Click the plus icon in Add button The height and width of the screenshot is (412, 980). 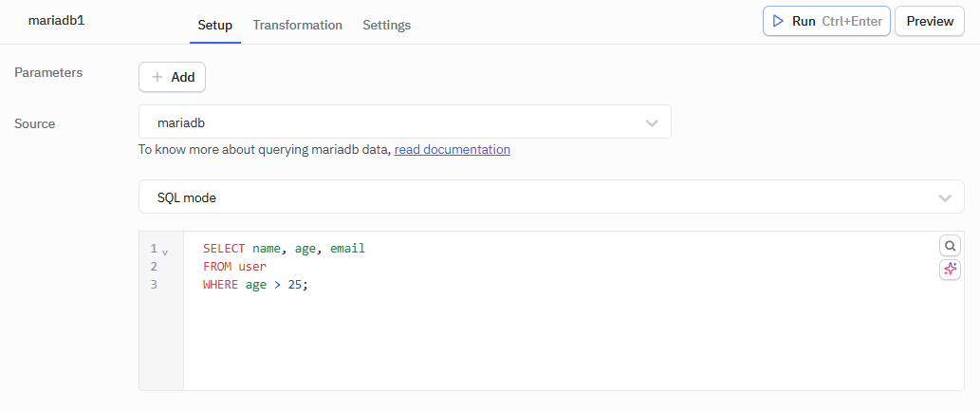(157, 77)
